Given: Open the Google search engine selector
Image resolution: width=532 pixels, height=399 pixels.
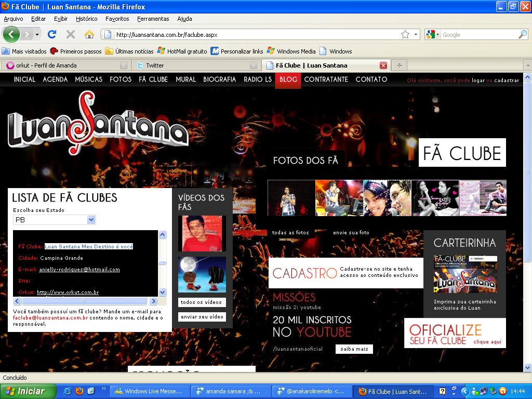Looking at the screenshot, I should [x=433, y=34].
